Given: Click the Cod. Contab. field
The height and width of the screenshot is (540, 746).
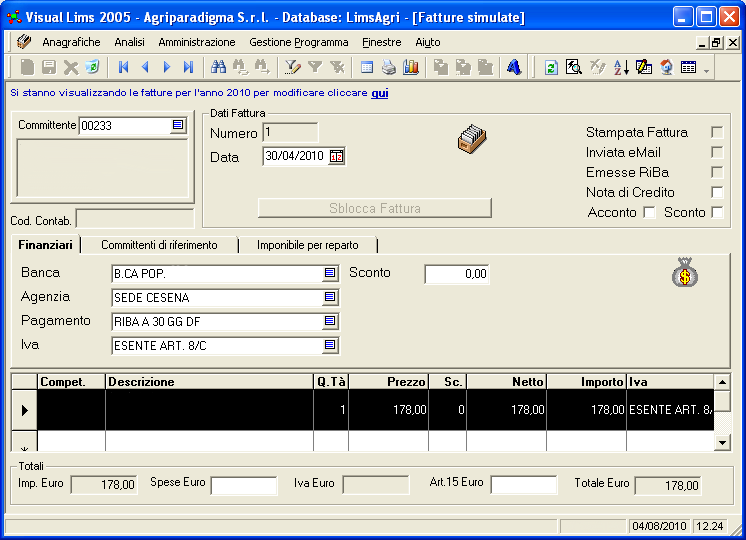Looking at the screenshot, I should [x=135, y=219].
